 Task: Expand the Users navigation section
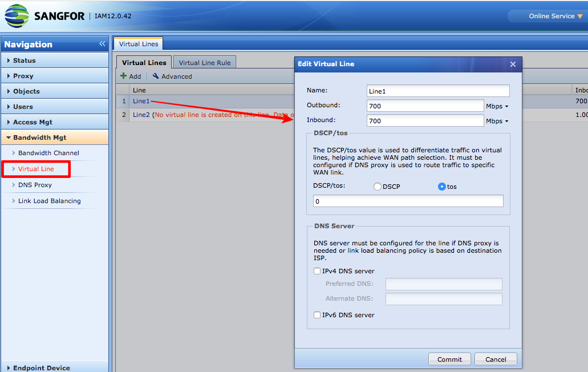[55, 107]
